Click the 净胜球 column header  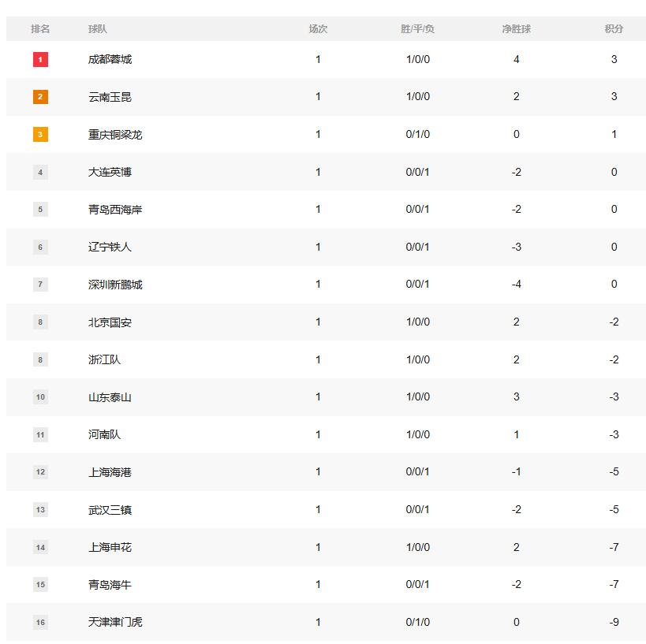click(x=516, y=28)
